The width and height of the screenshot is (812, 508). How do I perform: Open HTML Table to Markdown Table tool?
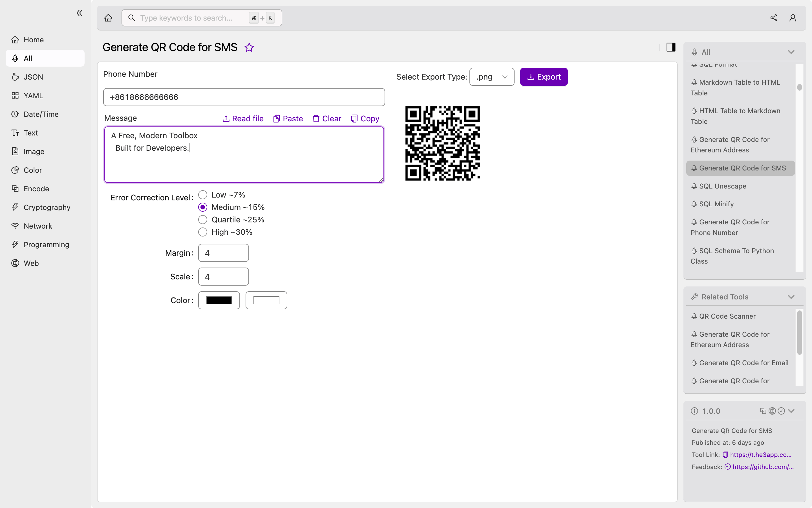(740, 116)
